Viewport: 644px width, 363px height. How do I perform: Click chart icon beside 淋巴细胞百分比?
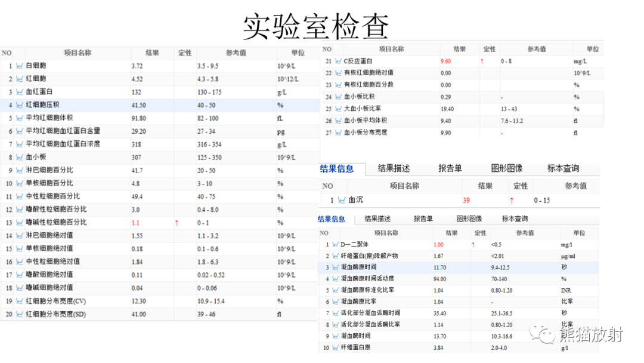(19, 170)
